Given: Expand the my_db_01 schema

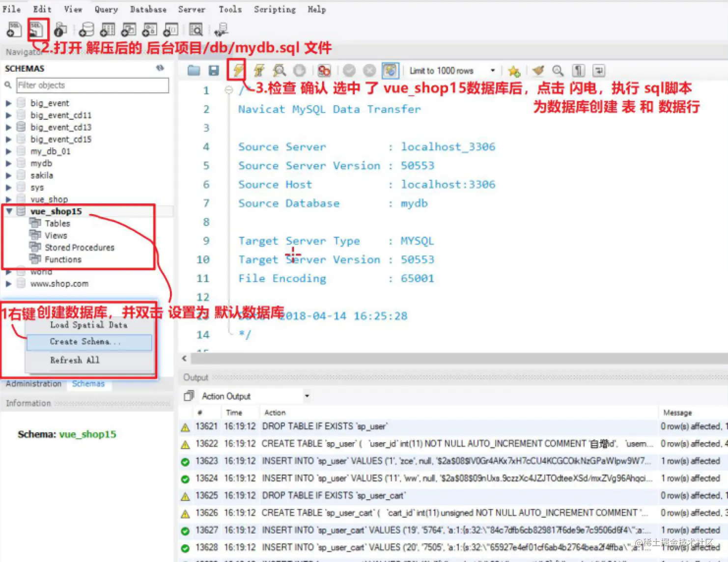Looking at the screenshot, I should [8, 151].
